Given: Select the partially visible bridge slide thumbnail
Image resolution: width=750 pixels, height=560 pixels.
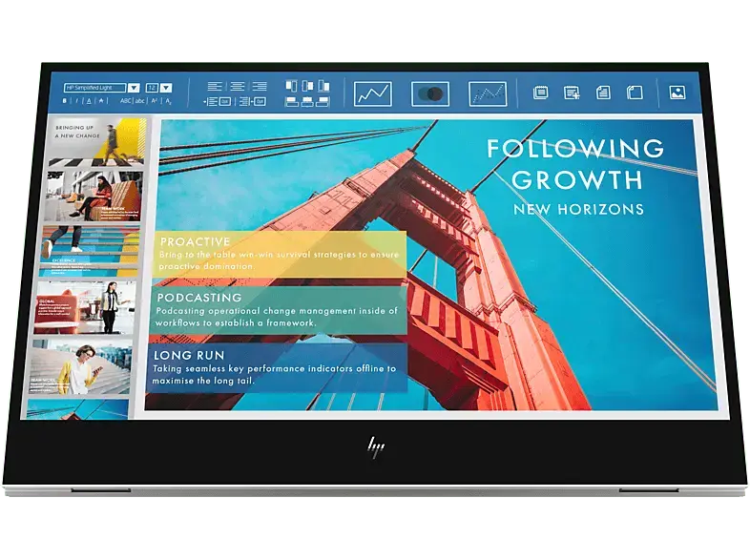Looking at the screenshot, I should [77, 409].
